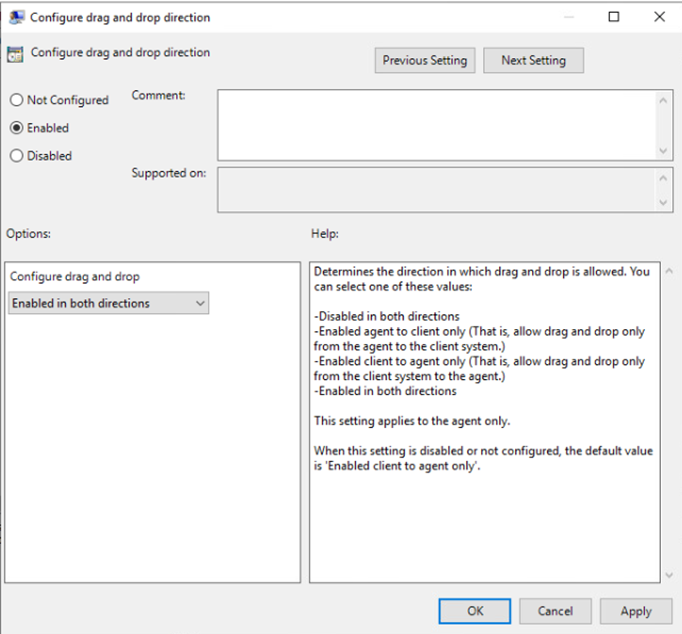Cancel the policy changes
The image size is (682, 634).
tap(555, 611)
